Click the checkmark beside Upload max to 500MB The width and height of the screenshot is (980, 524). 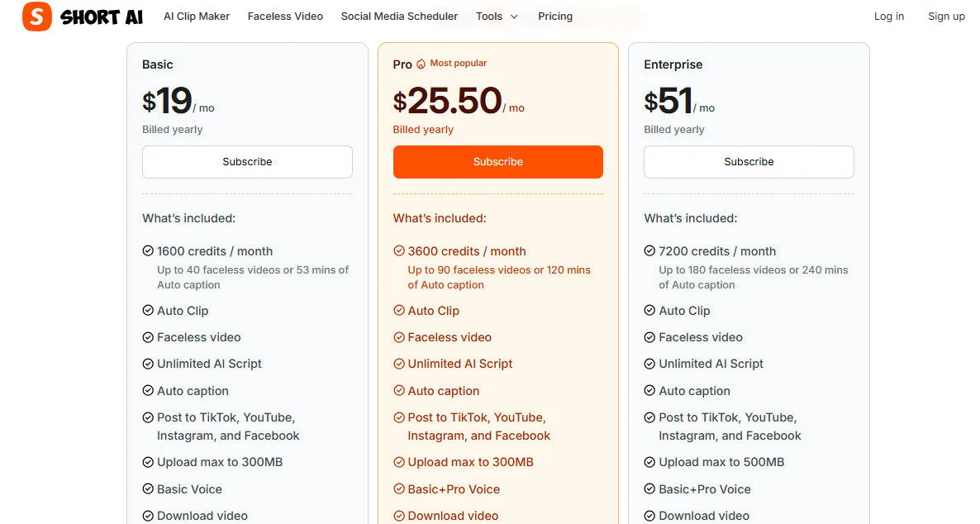point(649,462)
